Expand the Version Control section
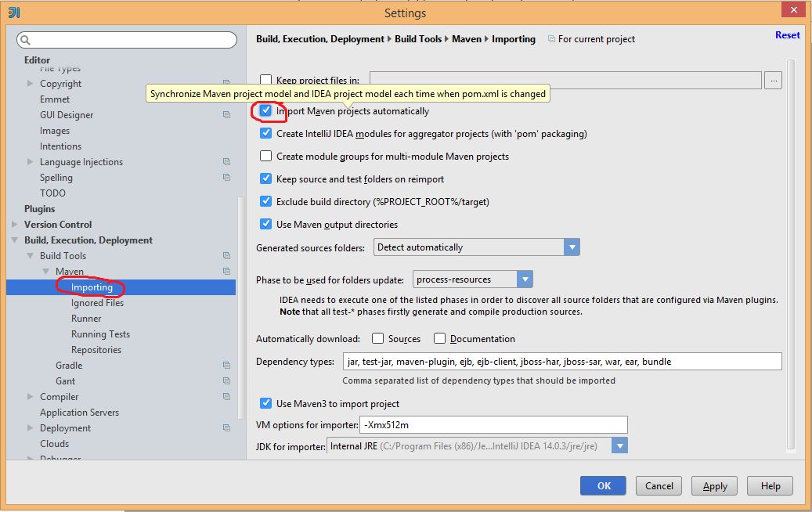812x512 pixels. tap(15, 224)
